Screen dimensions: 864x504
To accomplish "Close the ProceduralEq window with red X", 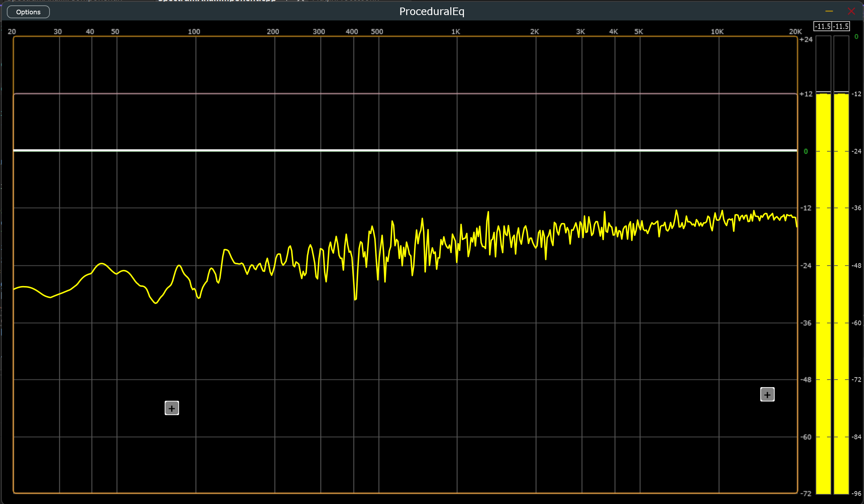I will 851,11.
